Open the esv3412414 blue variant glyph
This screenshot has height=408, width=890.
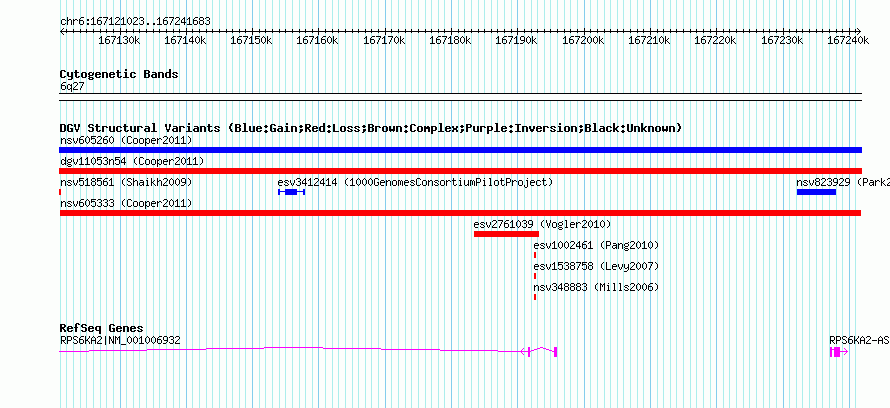[291, 192]
